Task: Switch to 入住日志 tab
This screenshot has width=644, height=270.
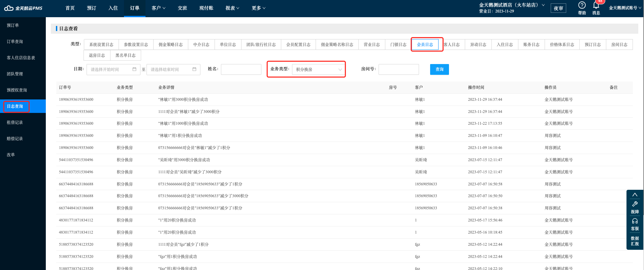Action: tap(505, 44)
